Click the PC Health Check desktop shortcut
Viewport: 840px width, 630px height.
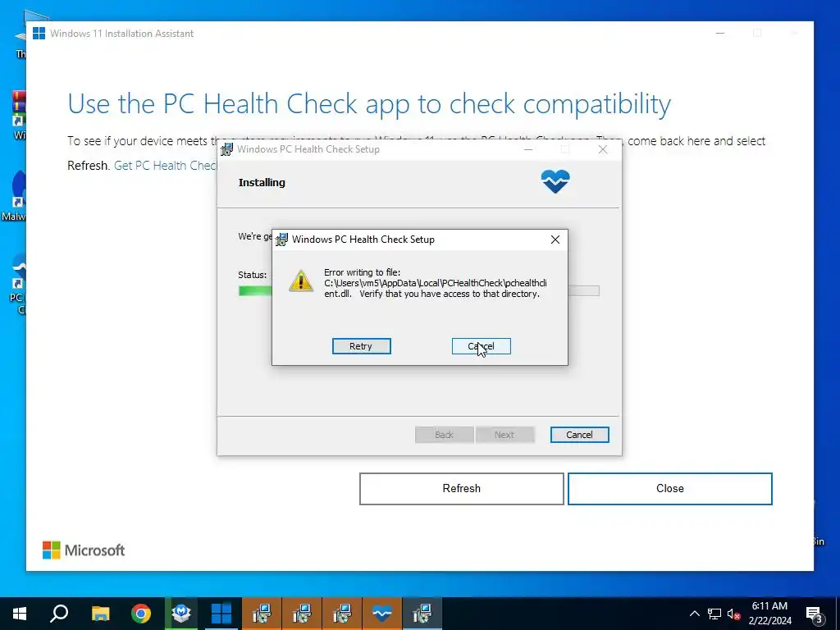click(16, 284)
